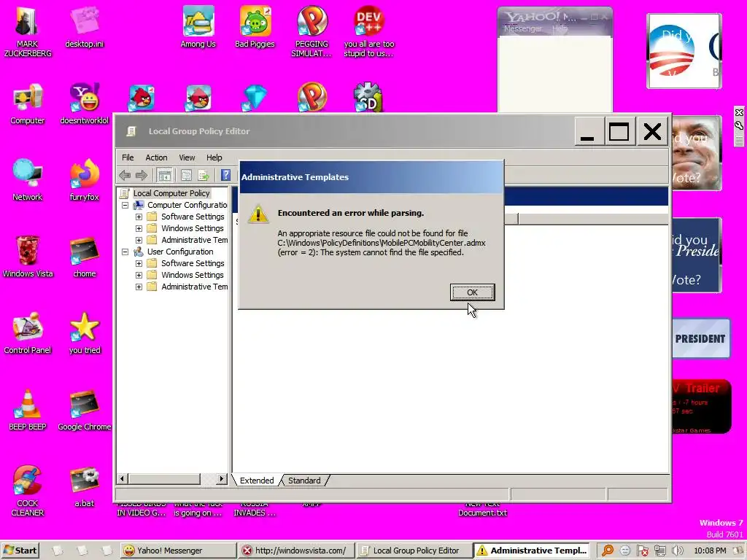747x560 pixels.
Task: Click the PRESIDENT sidebar gadget
Action: 701,338
